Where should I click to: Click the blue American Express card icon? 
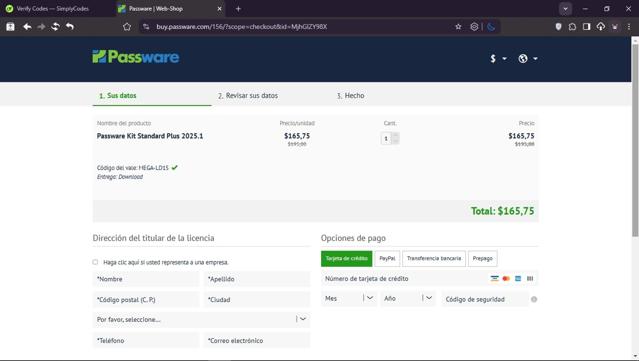click(x=518, y=279)
